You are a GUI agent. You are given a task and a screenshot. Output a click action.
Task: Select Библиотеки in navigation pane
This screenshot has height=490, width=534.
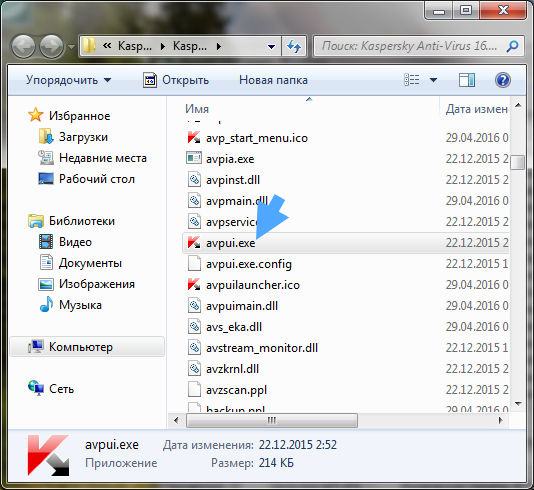pos(72,221)
